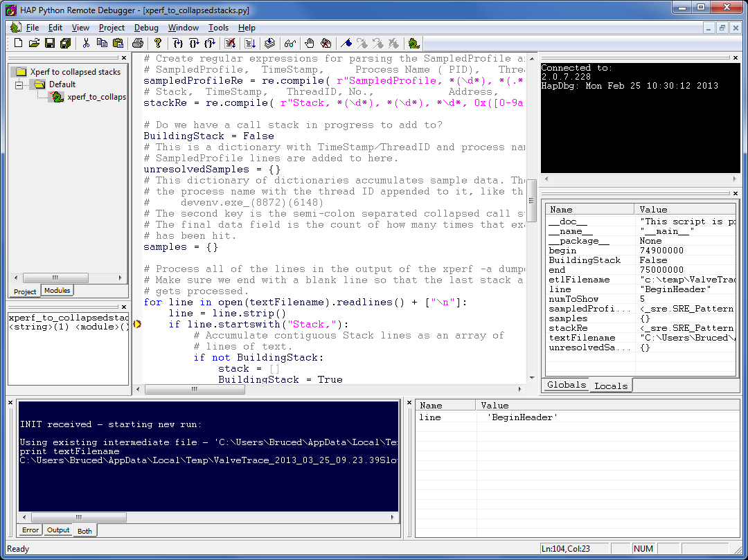Click the blue bookmark flag icon
Image resolution: width=748 pixels, height=560 pixels.
(346, 44)
